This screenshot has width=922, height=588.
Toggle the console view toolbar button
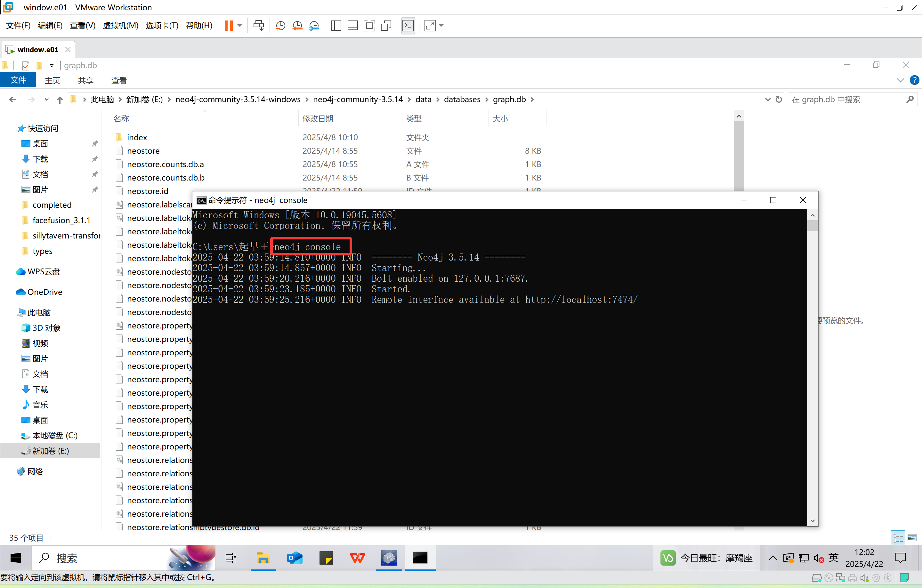click(408, 26)
